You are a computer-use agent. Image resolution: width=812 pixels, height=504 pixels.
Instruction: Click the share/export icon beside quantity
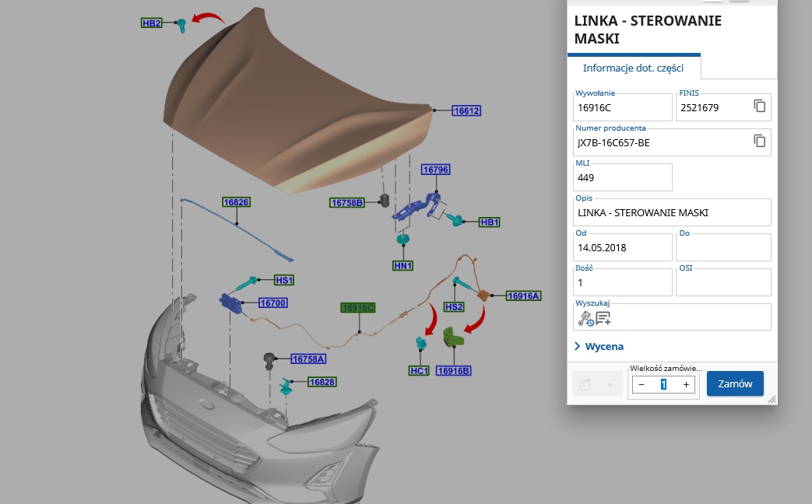coord(585,384)
